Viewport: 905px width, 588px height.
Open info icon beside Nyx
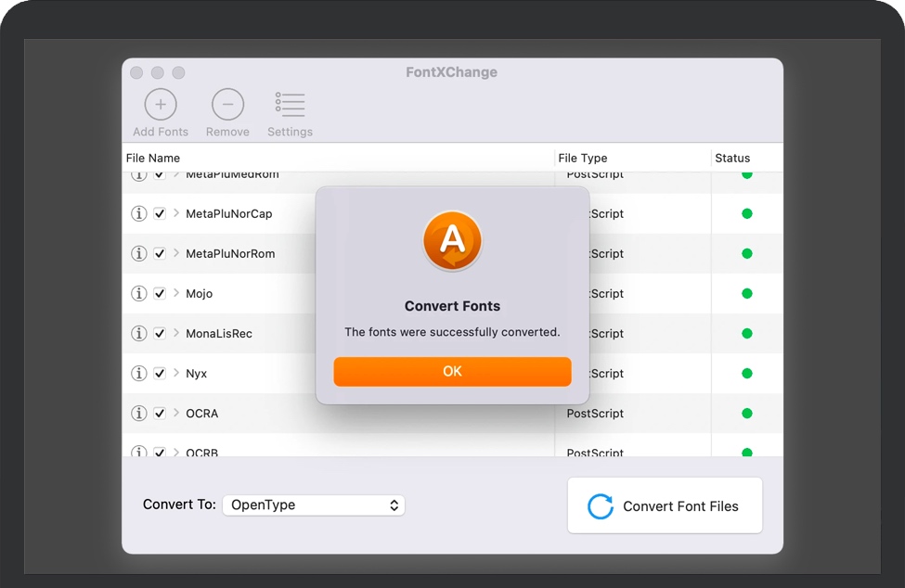[139, 373]
